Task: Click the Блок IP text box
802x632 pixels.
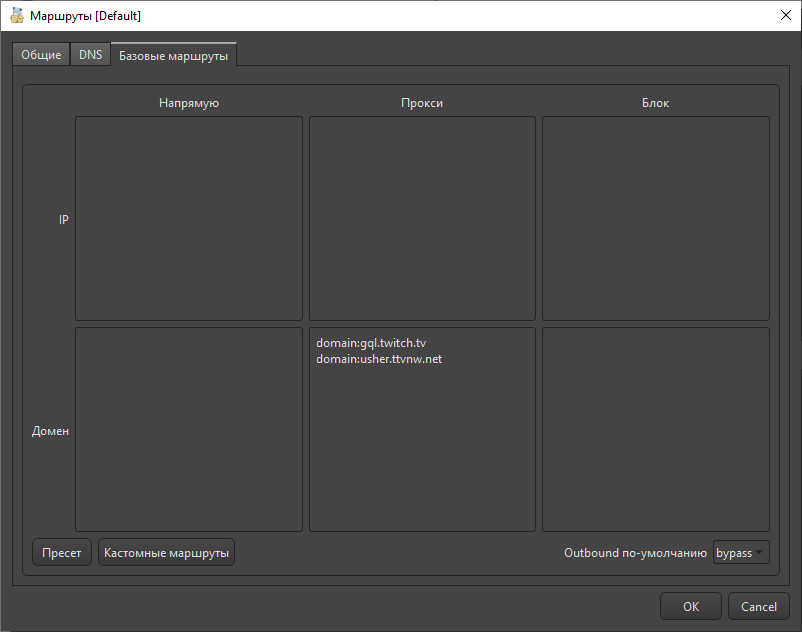Action: tap(656, 218)
